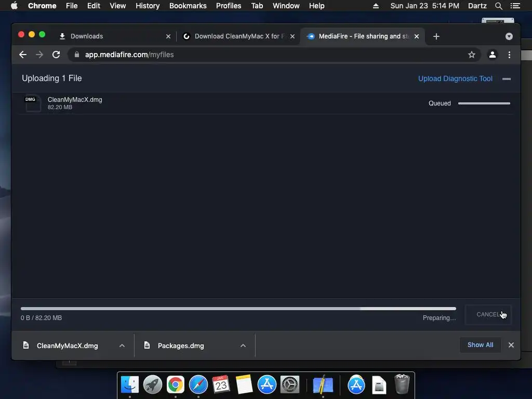Open the Tab menu

(257, 6)
